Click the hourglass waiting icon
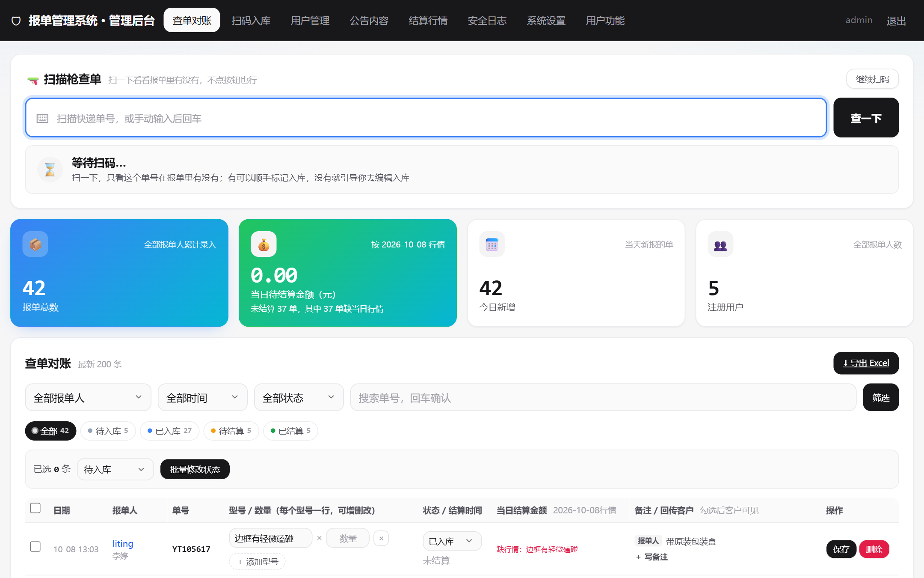This screenshot has width=924, height=578. [50, 170]
